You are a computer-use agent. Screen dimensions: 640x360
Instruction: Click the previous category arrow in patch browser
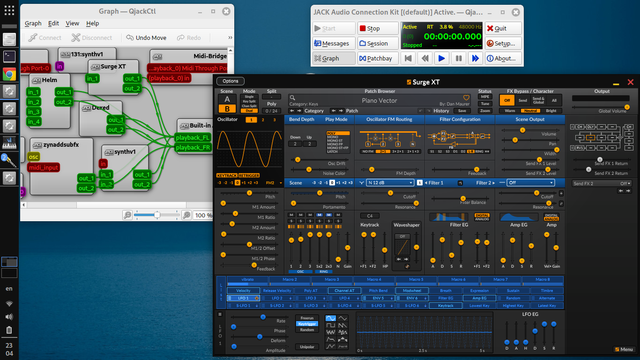click(292, 111)
